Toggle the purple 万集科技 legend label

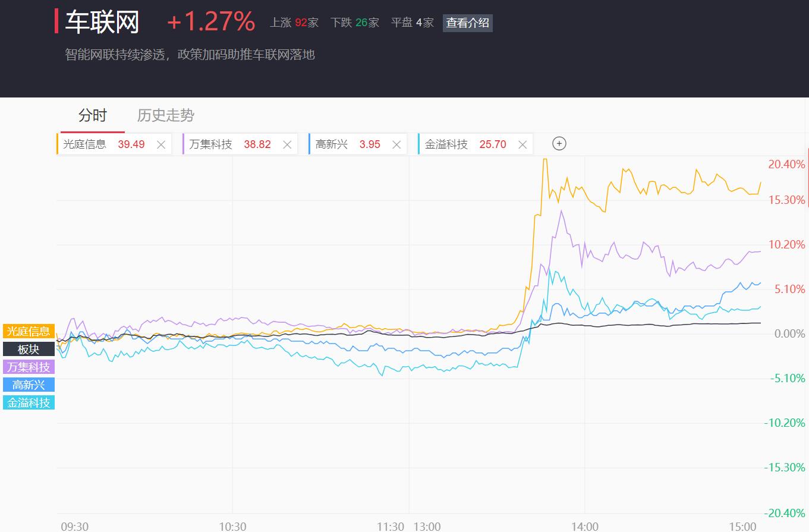coord(29,367)
